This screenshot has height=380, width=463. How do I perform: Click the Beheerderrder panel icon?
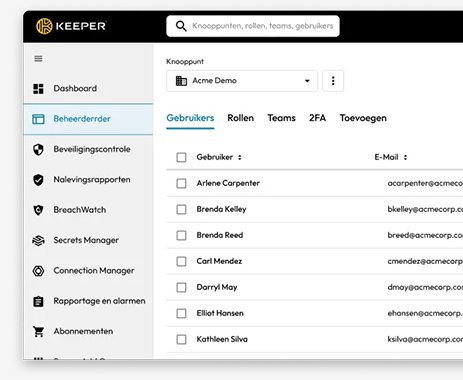[38, 119]
